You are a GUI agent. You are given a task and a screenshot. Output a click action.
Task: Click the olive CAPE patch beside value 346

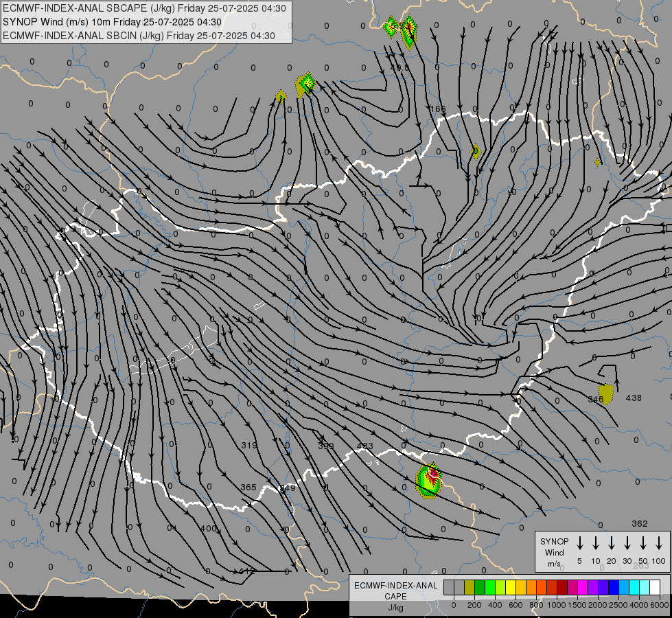[606, 394]
